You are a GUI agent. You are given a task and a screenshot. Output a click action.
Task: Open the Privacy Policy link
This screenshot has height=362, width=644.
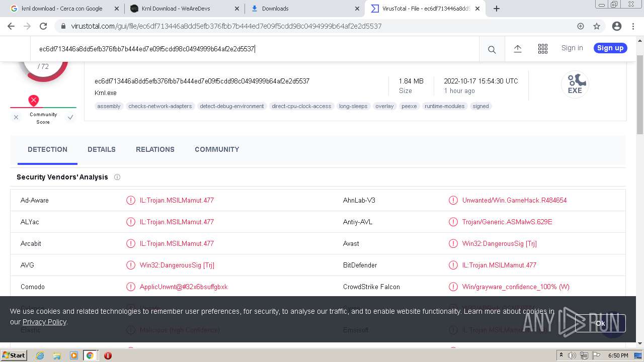tap(44, 322)
